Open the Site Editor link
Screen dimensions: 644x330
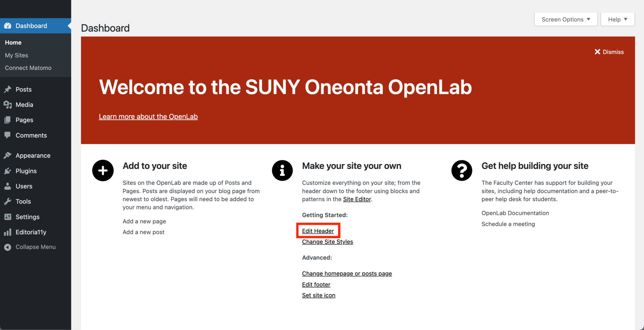(357, 199)
